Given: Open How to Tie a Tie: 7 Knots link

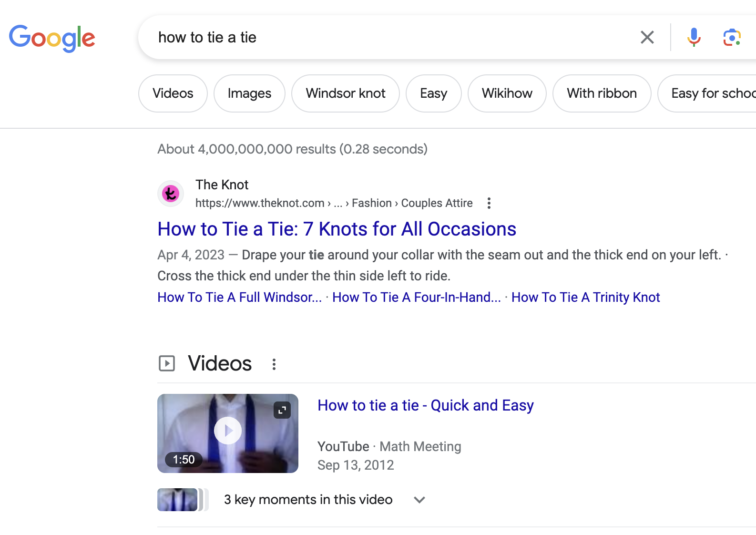Looking at the screenshot, I should [x=337, y=229].
